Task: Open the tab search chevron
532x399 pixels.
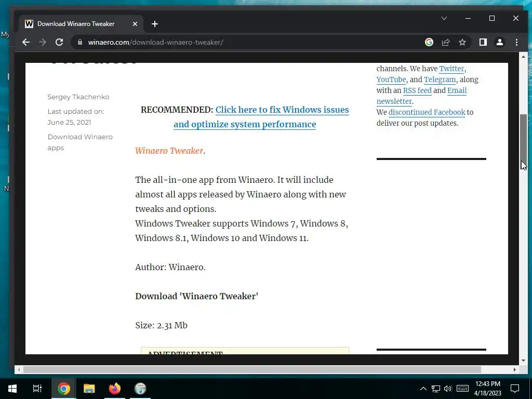Action: coord(444,18)
